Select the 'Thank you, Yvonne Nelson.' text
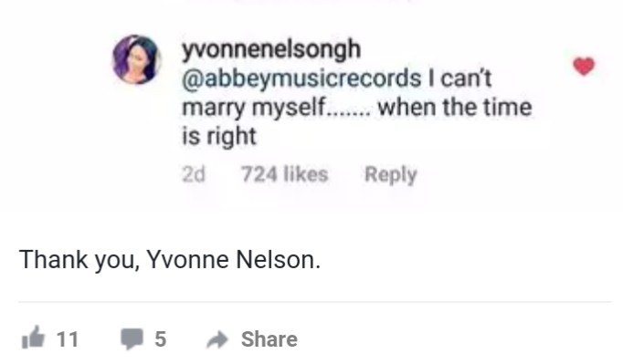The width and height of the screenshot is (623, 364). click(x=170, y=260)
